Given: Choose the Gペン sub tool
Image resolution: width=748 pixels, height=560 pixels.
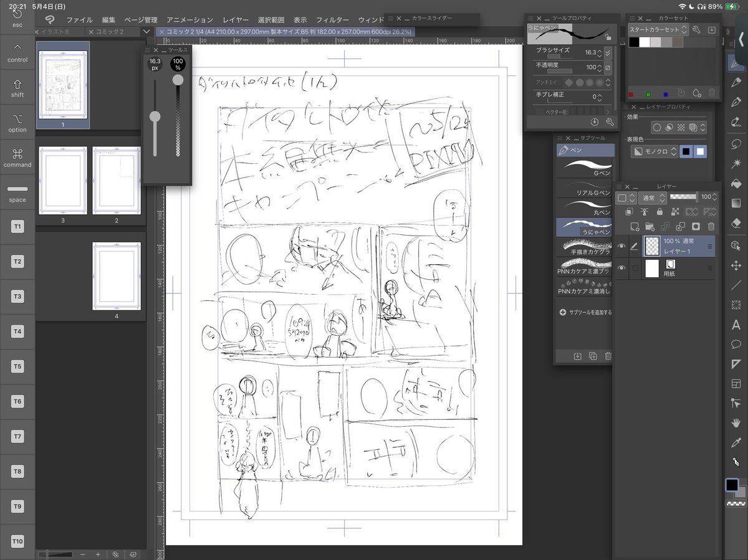Looking at the screenshot, I should click(583, 169).
